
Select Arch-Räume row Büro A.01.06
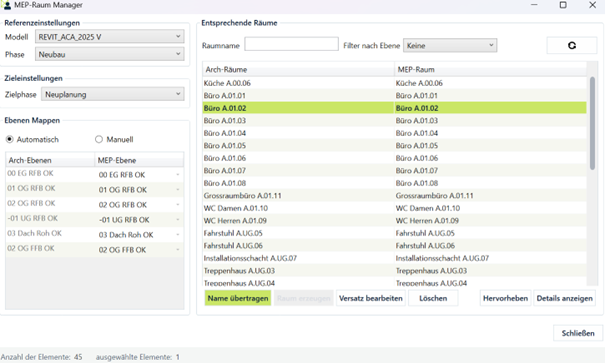coord(298,158)
